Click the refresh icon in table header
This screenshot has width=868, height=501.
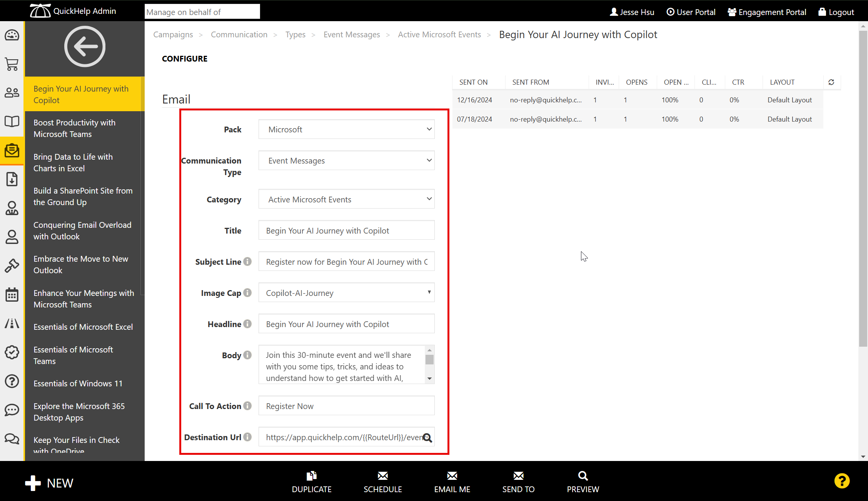click(x=831, y=82)
